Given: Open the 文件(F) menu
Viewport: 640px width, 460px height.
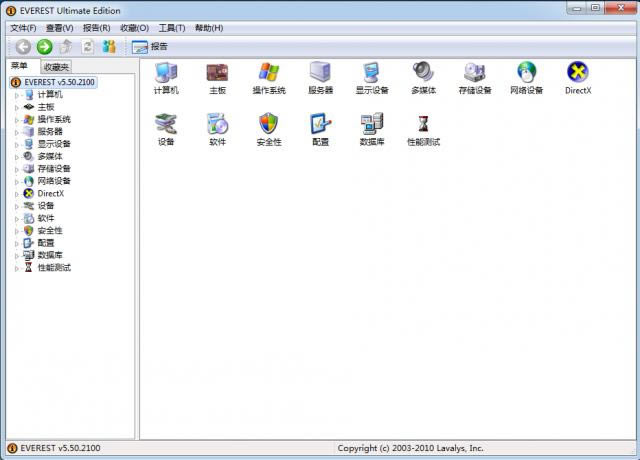Looking at the screenshot, I should coord(23,28).
